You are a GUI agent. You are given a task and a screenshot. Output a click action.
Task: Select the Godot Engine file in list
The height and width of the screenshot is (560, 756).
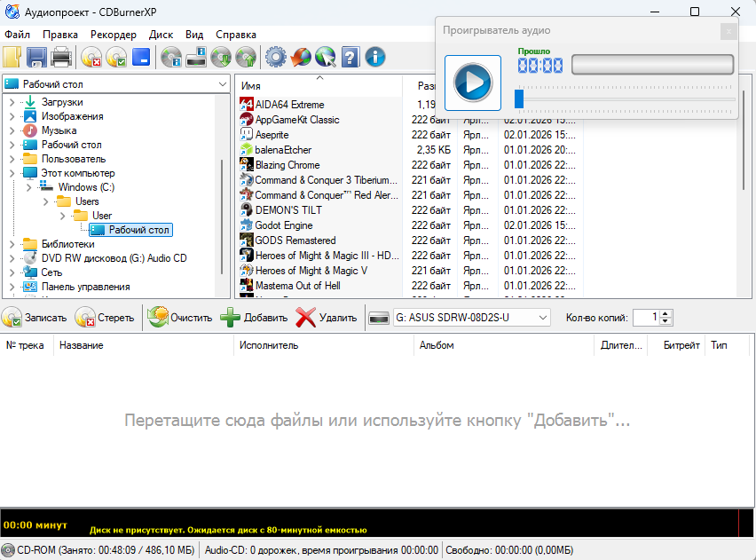(x=283, y=225)
